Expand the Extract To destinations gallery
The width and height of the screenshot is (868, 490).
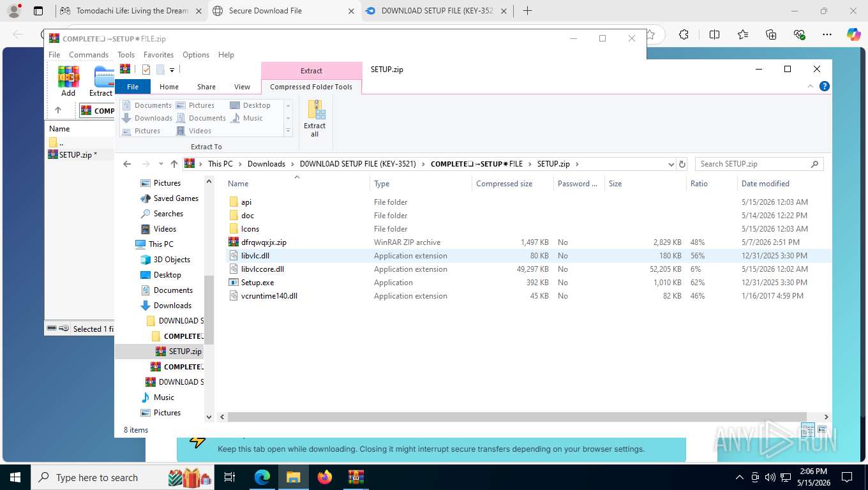coord(288,131)
